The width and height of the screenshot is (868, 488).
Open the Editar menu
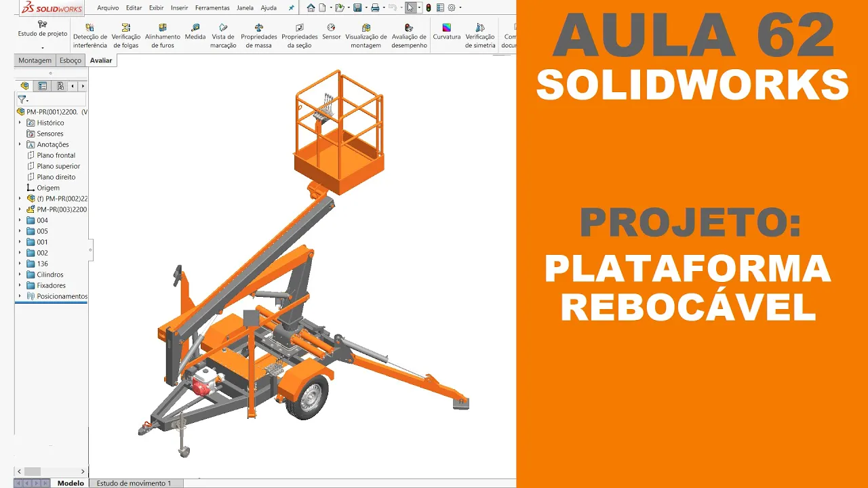coord(134,8)
